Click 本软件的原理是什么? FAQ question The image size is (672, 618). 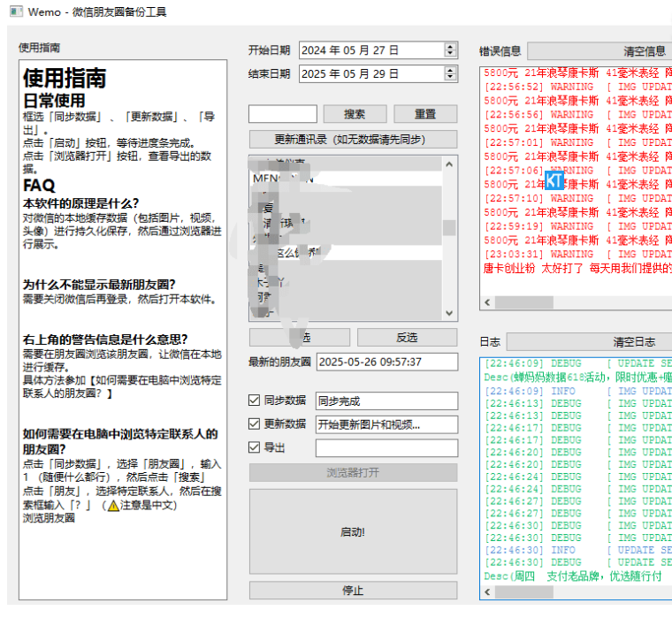point(81,203)
